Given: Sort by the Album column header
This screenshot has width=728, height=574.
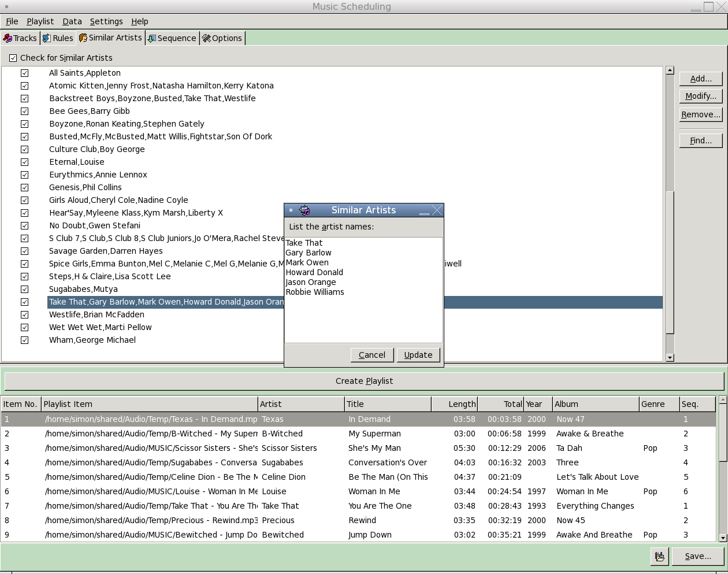Looking at the screenshot, I should click(596, 404).
